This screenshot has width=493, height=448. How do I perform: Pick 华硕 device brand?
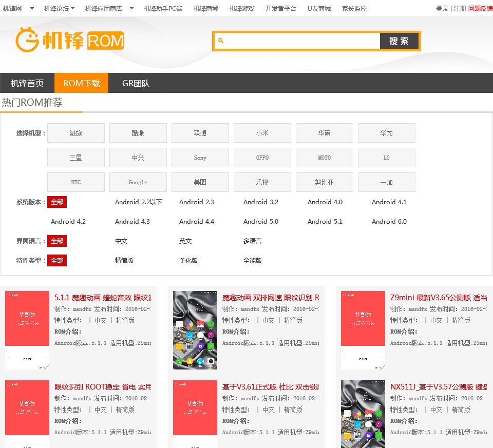(x=324, y=133)
